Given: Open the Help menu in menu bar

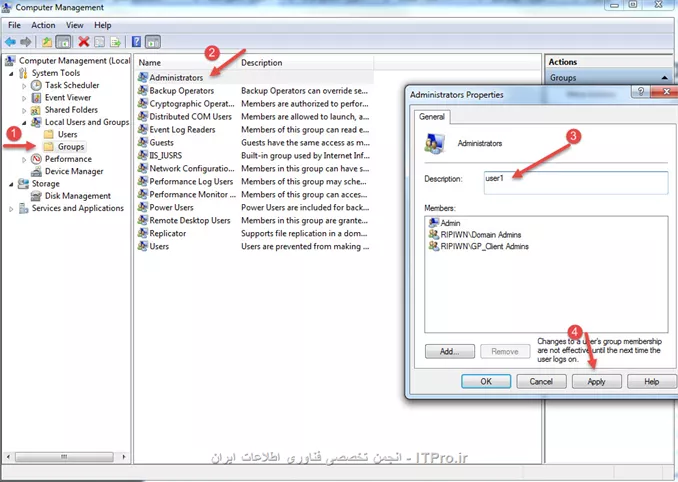Looking at the screenshot, I should pos(102,25).
